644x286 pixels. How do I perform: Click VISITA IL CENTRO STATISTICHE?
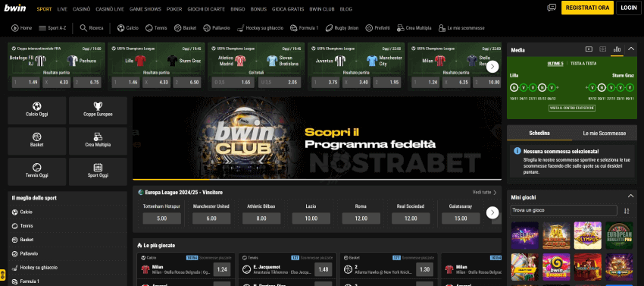coord(572,108)
